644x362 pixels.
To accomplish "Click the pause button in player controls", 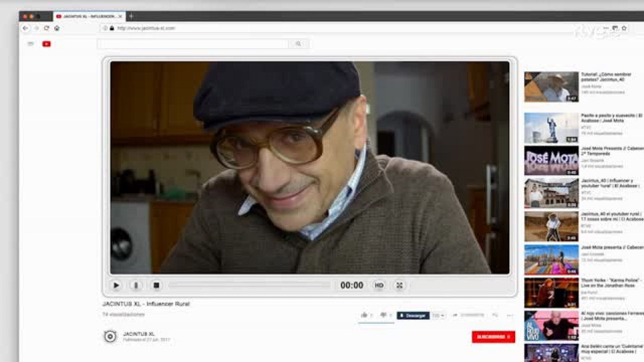I will (x=136, y=285).
